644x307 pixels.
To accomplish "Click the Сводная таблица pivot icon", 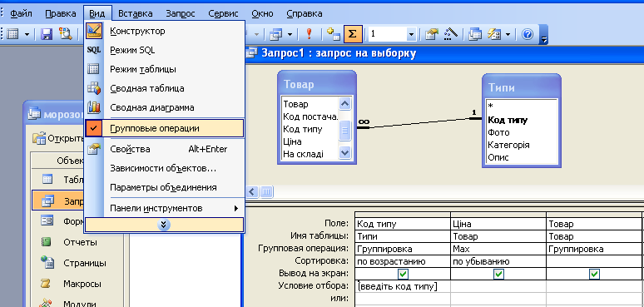I will (x=94, y=88).
